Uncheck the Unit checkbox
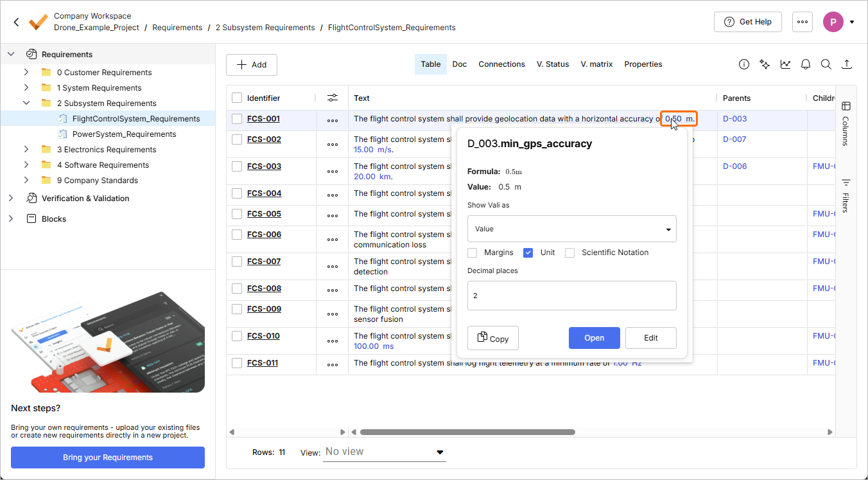 click(x=528, y=253)
